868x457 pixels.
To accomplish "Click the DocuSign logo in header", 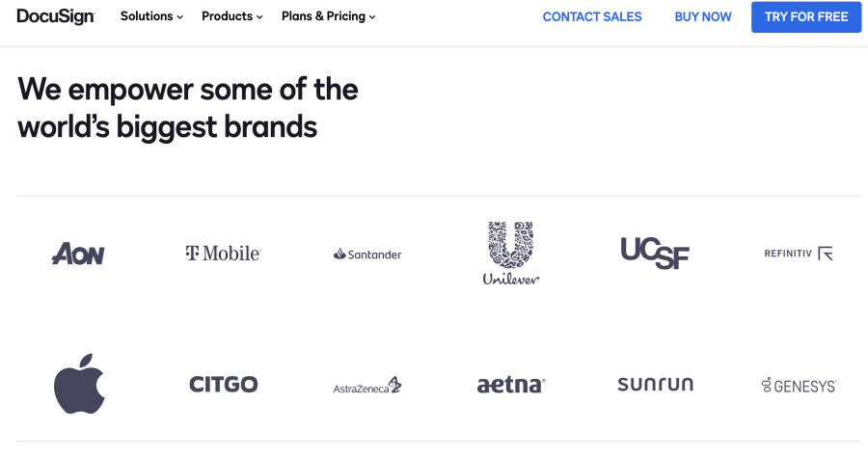I will 56,16.
